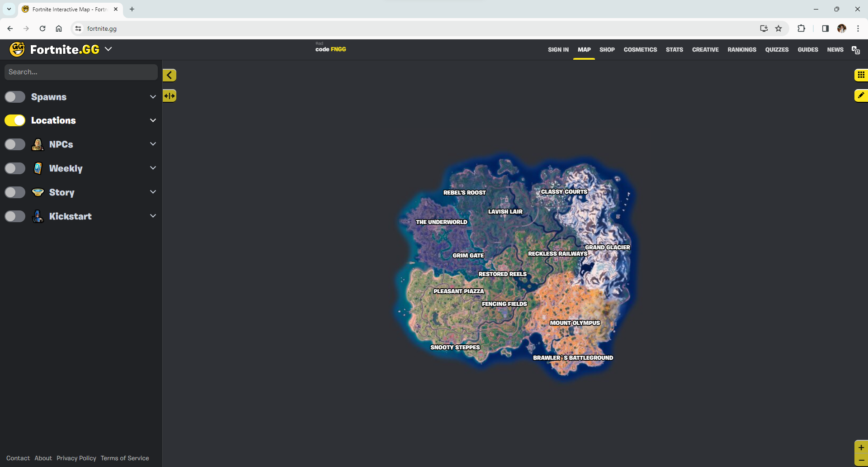Open the yellow grid menu icon
This screenshot has width=868, height=467.
(861, 75)
